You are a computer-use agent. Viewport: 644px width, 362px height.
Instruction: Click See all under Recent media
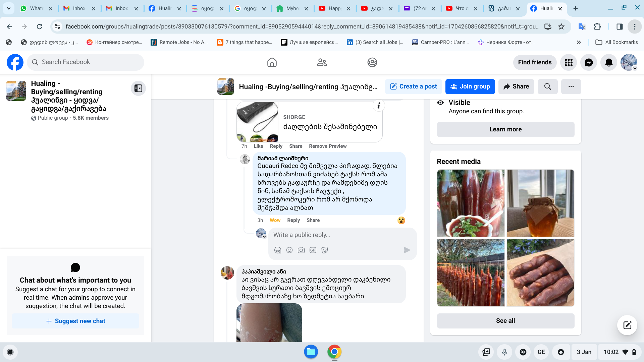point(505,321)
